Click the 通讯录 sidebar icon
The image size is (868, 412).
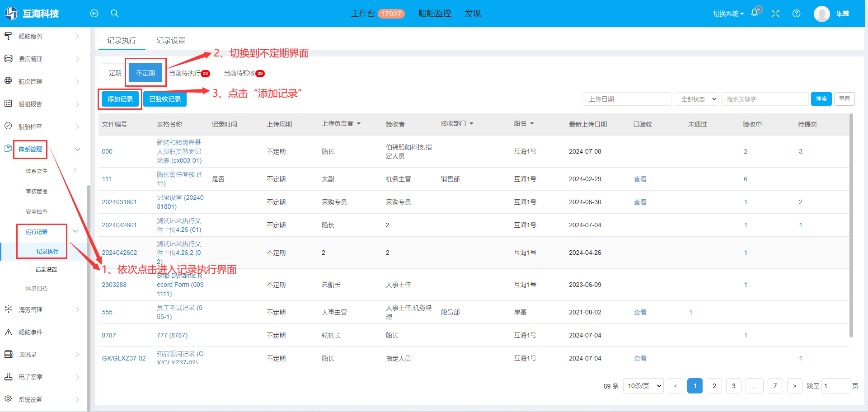[8, 354]
